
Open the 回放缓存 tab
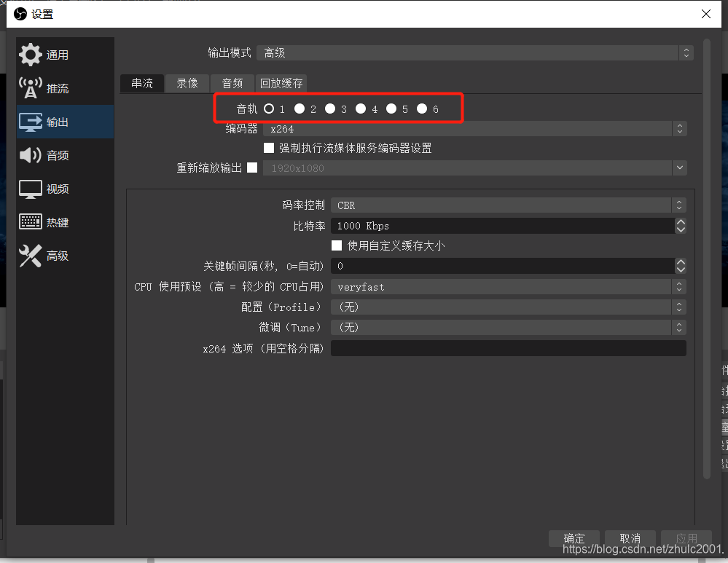[281, 83]
